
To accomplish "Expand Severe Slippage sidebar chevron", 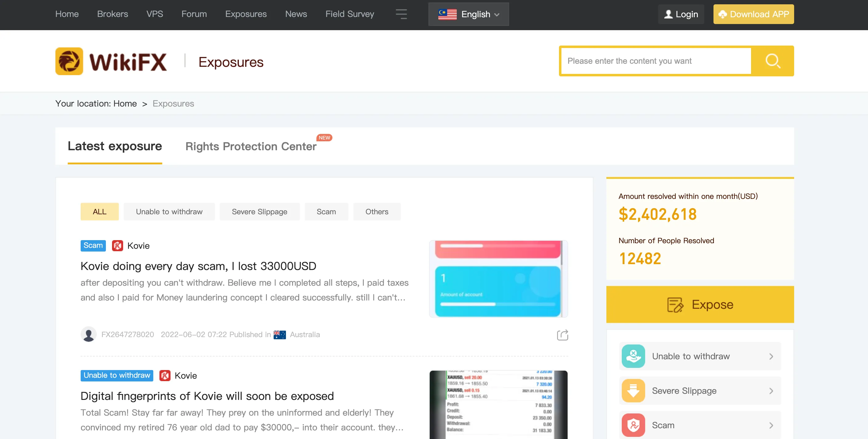I will coord(771,391).
